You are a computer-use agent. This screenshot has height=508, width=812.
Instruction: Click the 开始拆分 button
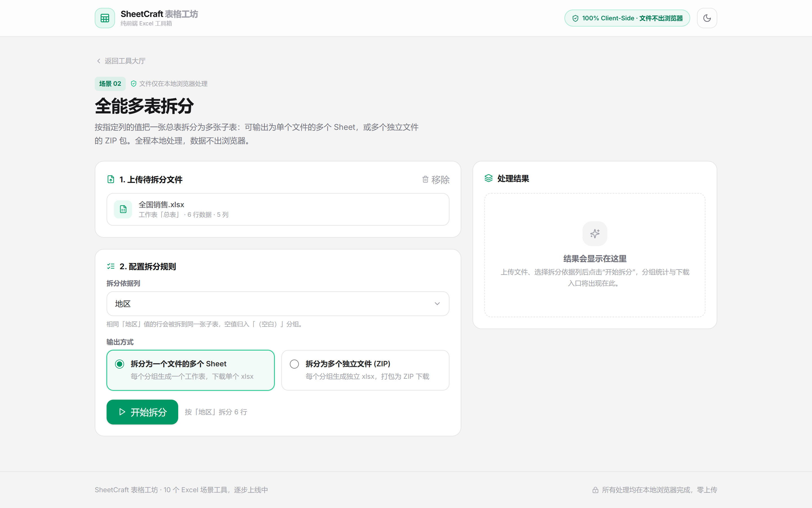(x=142, y=412)
